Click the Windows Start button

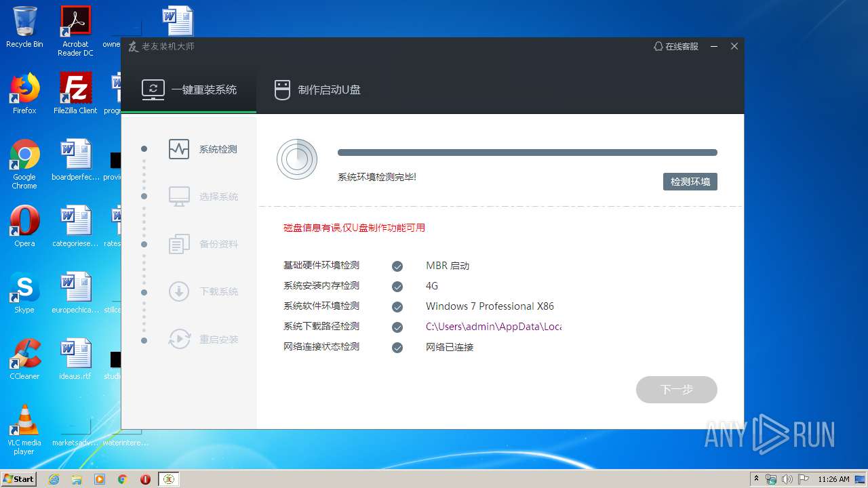click(19, 479)
